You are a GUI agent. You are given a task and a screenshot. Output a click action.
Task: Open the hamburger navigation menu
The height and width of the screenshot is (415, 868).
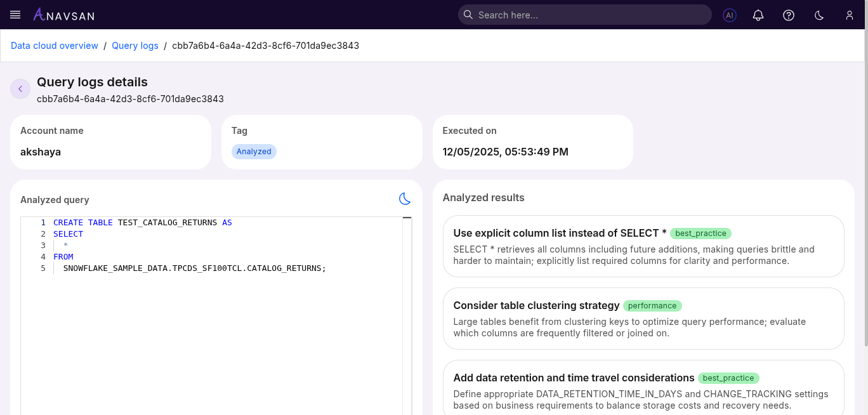(16, 15)
